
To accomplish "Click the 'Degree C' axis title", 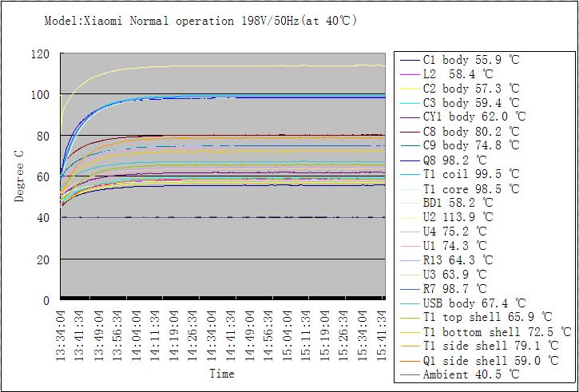I will tap(19, 176).
